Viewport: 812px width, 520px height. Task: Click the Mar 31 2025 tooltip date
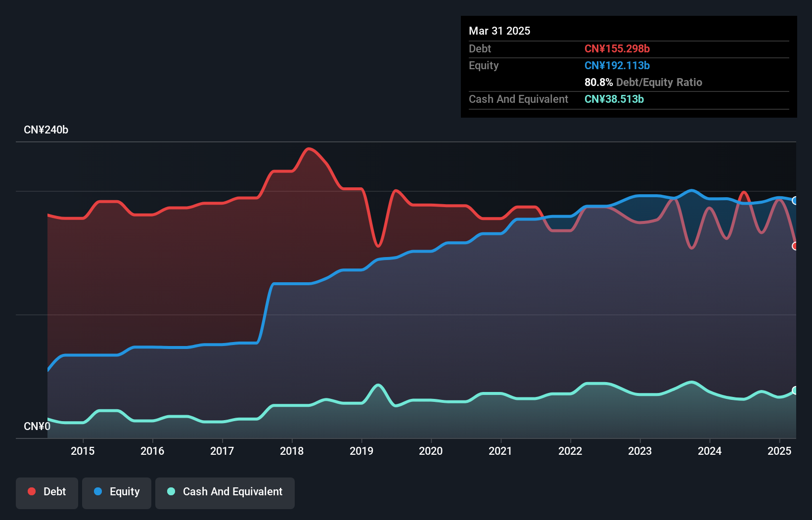click(499, 31)
